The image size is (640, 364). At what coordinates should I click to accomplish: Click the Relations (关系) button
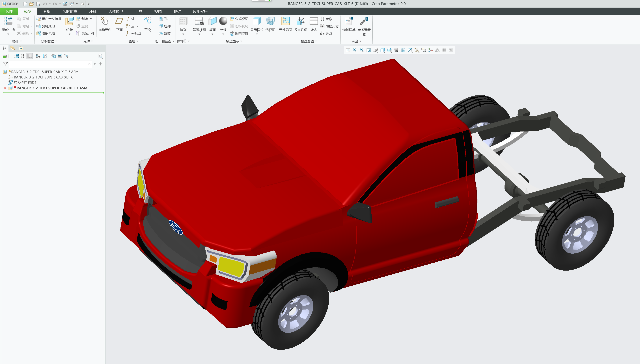(326, 34)
